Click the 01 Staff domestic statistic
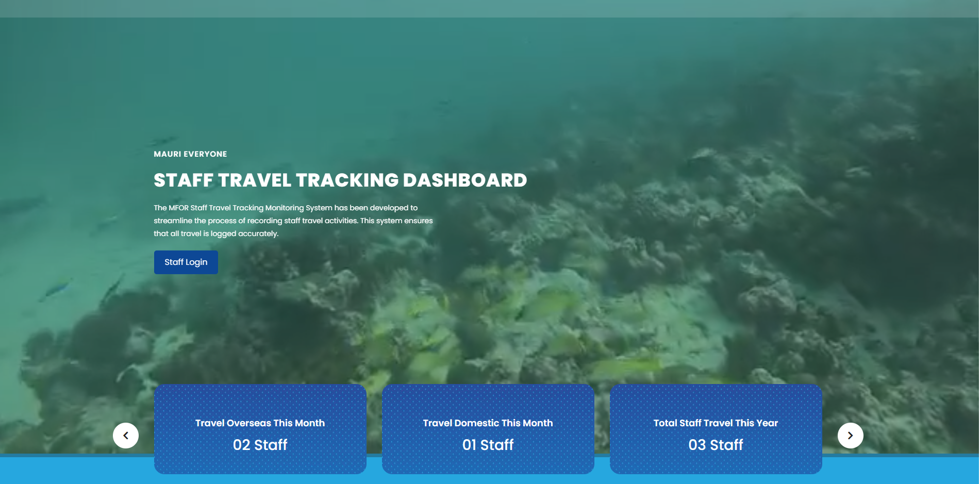This screenshot has width=980, height=484. [488, 445]
